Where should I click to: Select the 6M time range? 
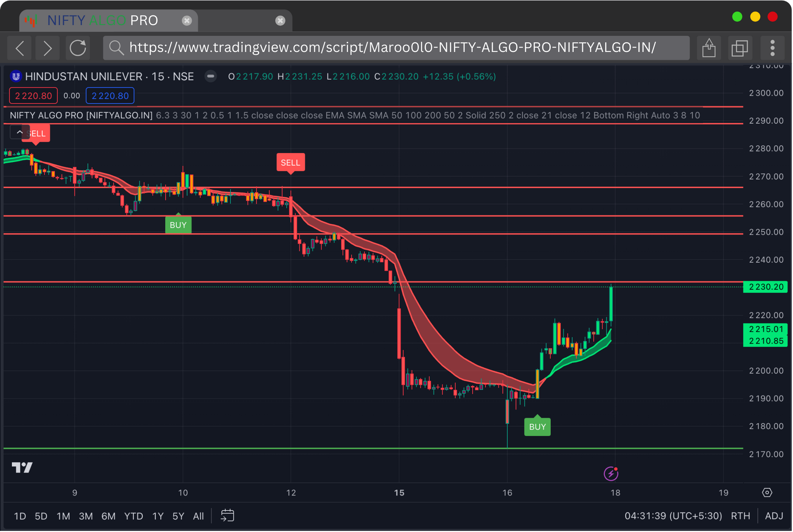(109, 517)
